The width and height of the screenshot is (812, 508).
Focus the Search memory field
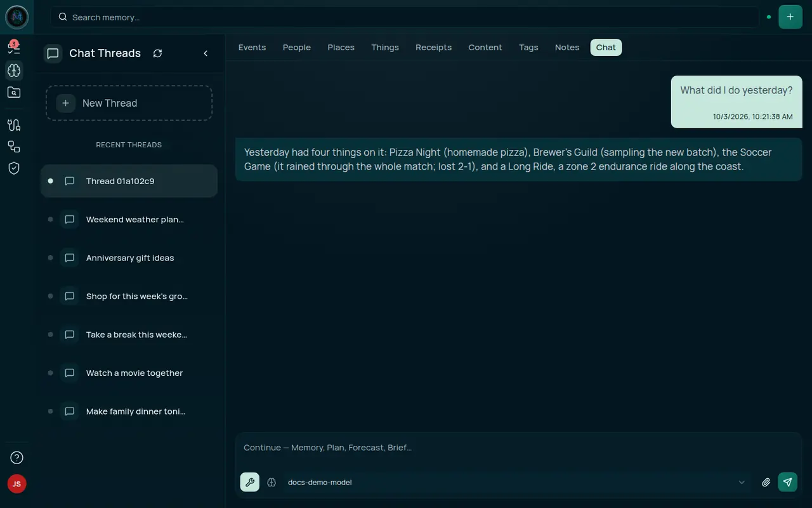pos(405,17)
